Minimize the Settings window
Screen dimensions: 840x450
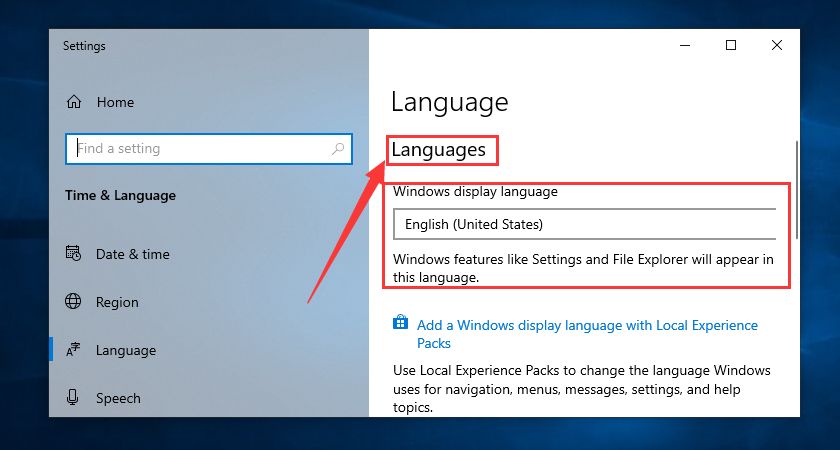click(685, 46)
